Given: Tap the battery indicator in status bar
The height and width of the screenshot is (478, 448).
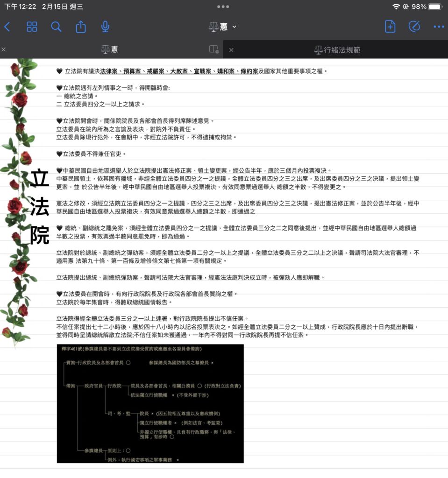Looking at the screenshot, I should point(435,7).
